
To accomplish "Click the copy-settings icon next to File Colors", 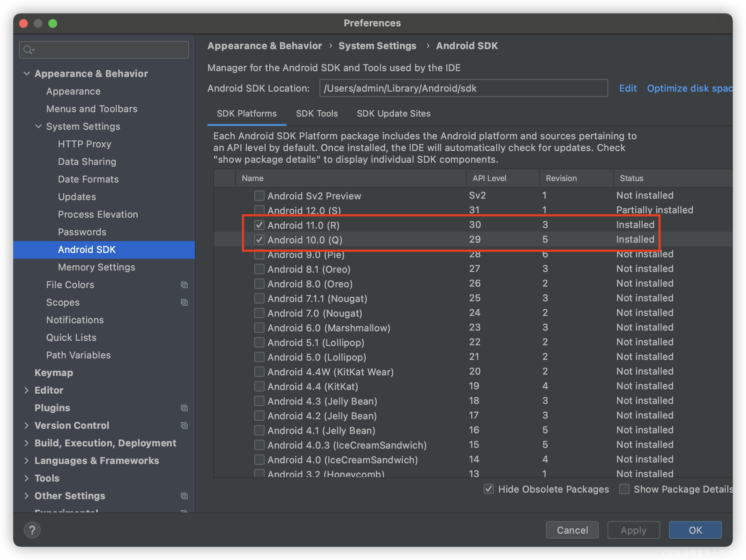I will pyautogui.click(x=184, y=285).
